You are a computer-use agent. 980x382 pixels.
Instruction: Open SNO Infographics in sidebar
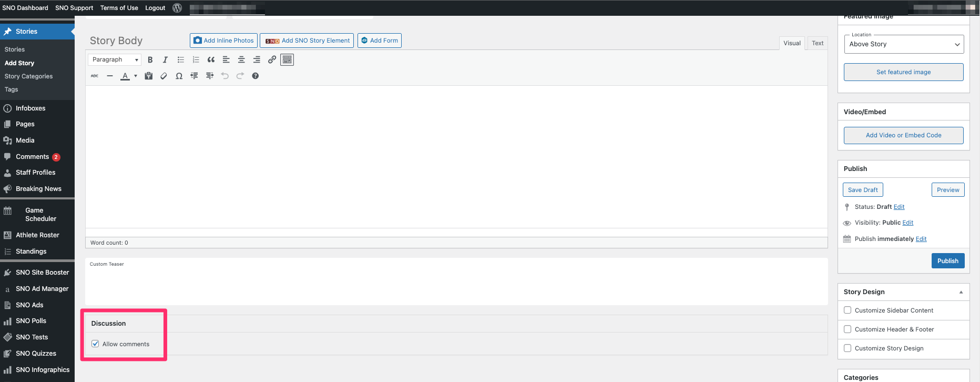[x=43, y=370]
